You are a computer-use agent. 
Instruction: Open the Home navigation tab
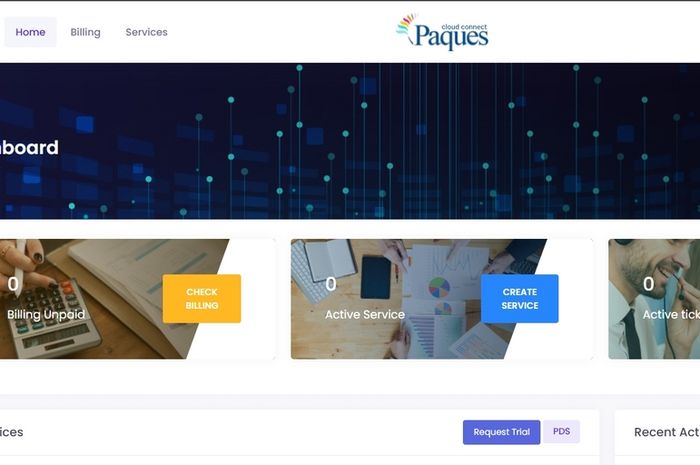point(30,32)
